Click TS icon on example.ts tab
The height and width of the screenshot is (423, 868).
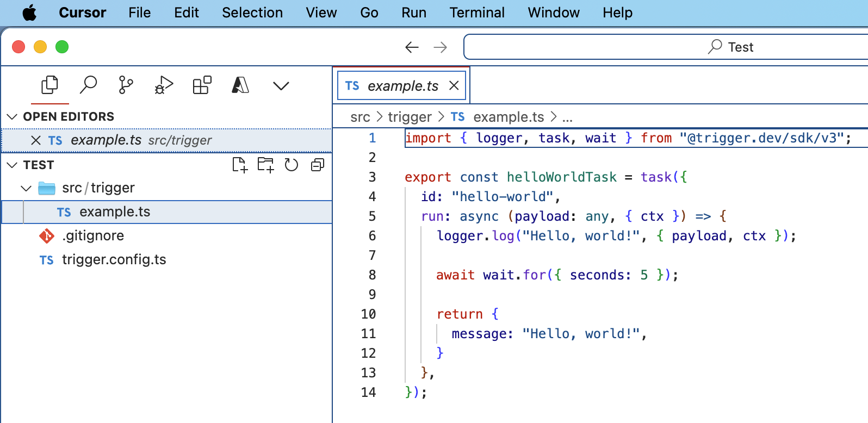pos(352,86)
